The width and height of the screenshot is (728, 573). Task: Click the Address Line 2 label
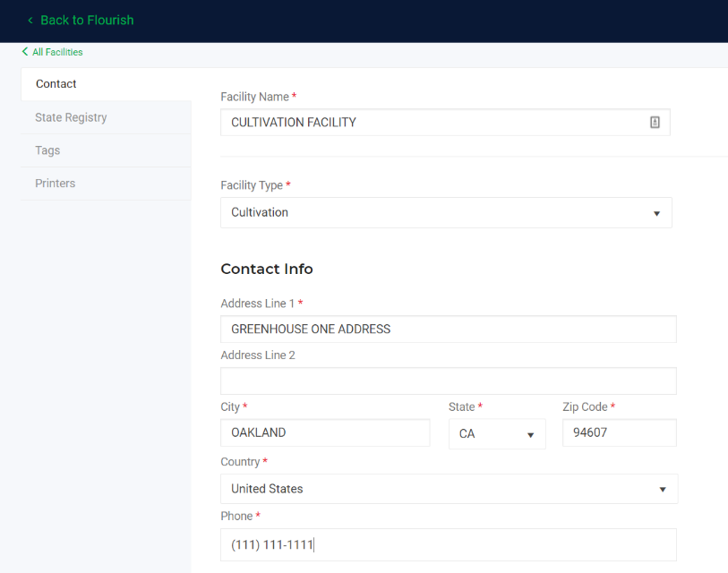pyautogui.click(x=258, y=355)
